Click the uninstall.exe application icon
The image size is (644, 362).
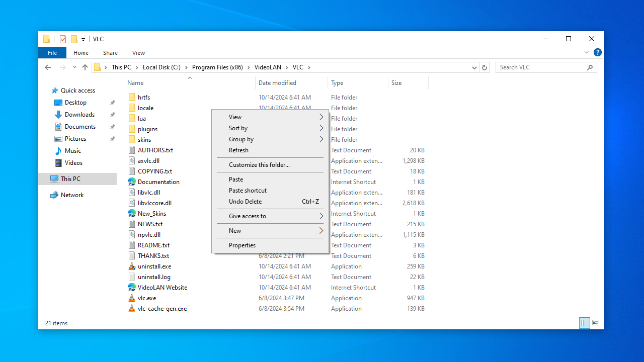coord(132,266)
